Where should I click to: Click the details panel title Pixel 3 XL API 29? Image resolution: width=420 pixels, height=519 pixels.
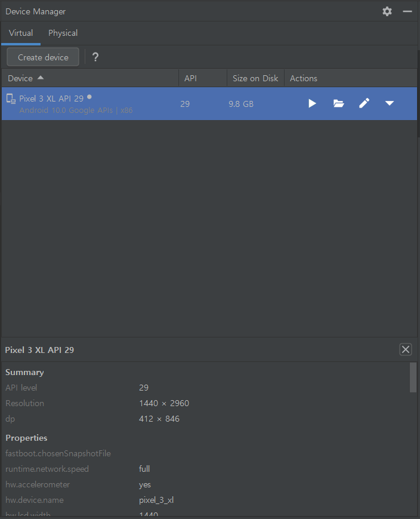(39, 350)
